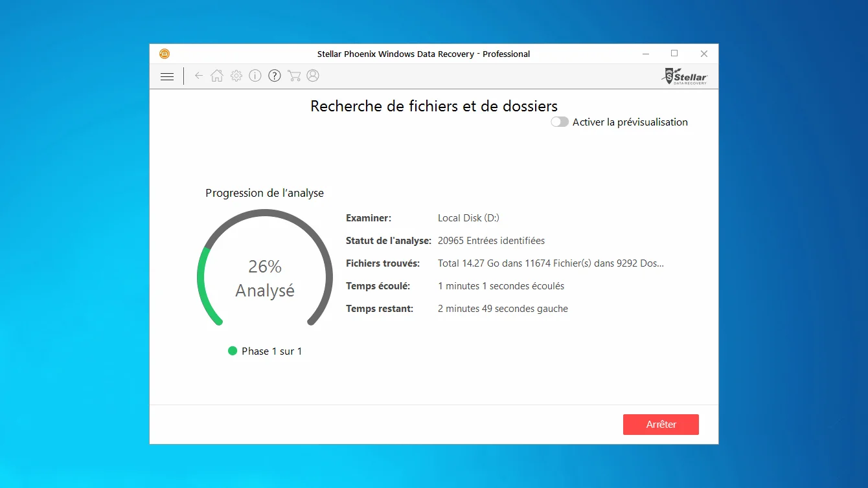
Task: Go to the Home icon
Action: [217, 76]
